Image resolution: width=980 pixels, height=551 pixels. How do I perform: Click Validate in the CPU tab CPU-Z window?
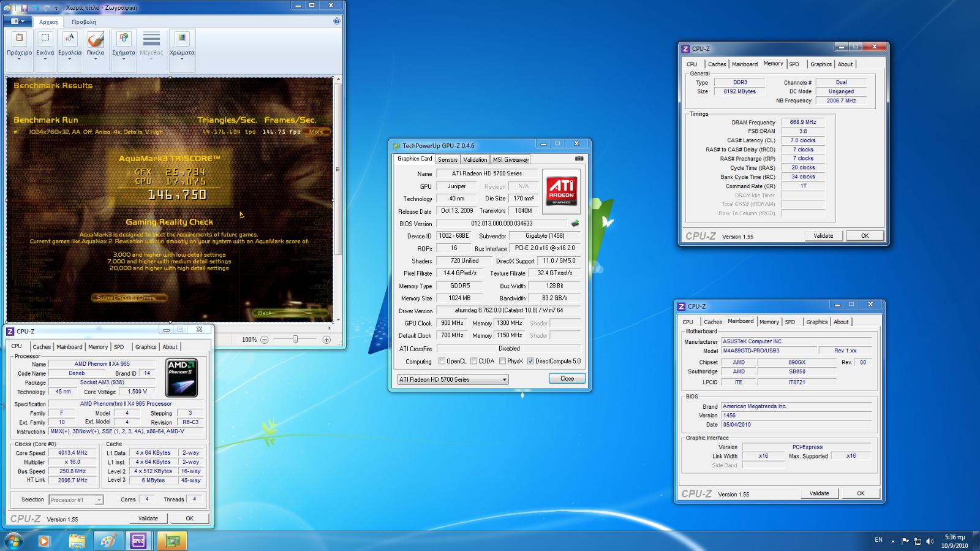point(148,519)
